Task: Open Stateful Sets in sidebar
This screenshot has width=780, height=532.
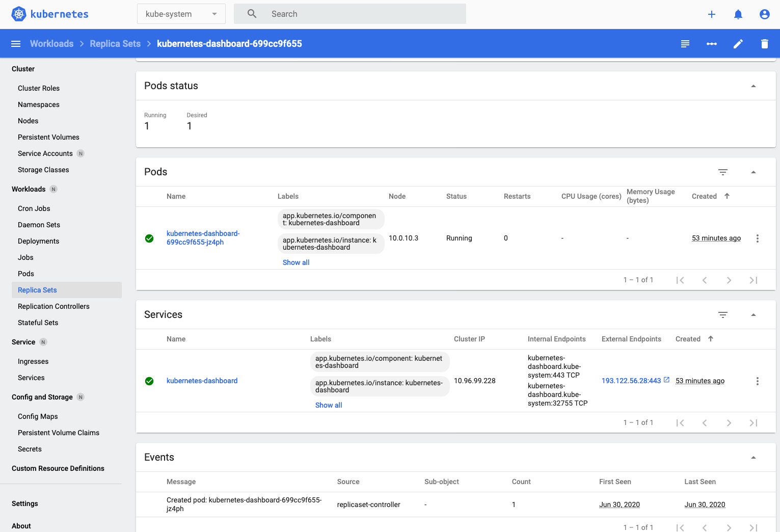Action: [x=38, y=323]
